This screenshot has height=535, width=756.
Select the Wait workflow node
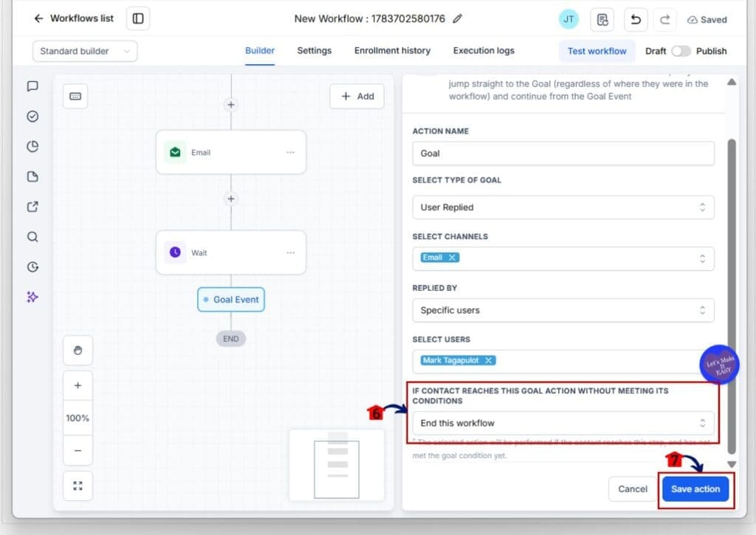[x=231, y=252]
